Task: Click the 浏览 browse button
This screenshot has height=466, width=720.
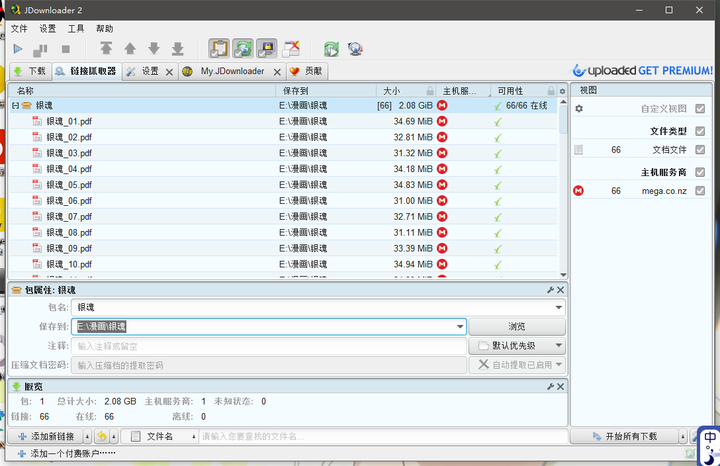Action: pyautogui.click(x=516, y=327)
